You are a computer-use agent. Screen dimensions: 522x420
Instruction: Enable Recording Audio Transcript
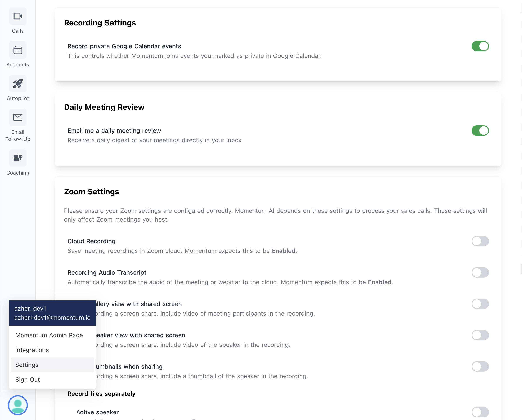tap(480, 272)
